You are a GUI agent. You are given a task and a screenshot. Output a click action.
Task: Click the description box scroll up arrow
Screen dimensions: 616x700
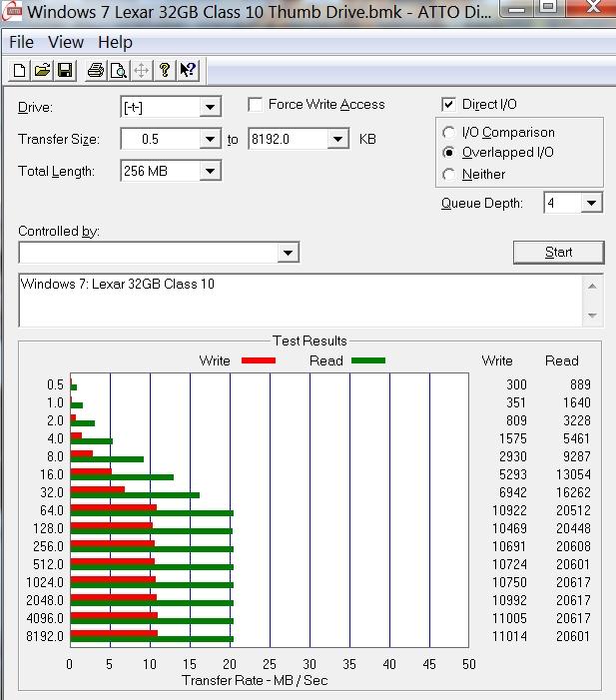[x=592, y=287]
